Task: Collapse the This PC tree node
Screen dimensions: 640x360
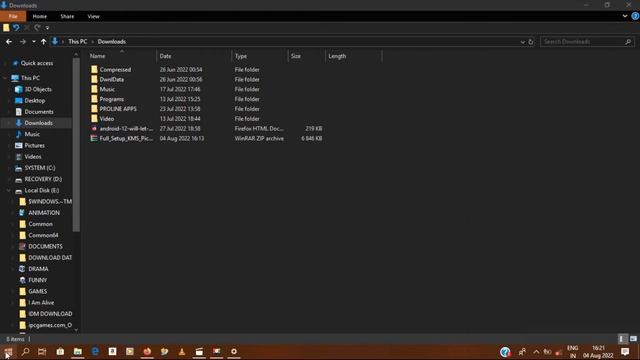Action: pyautogui.click(x=5, y=78)
